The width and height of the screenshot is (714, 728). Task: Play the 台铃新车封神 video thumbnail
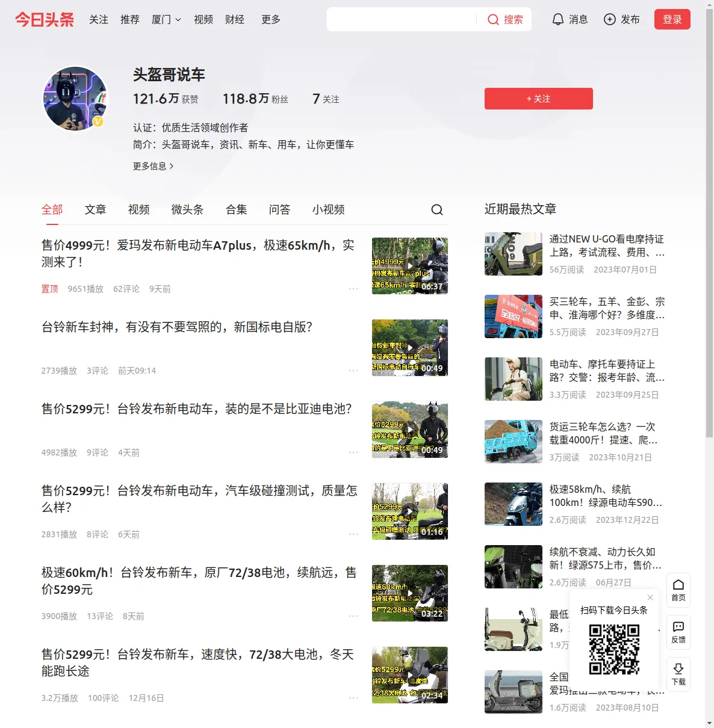[x=410, y=348]
